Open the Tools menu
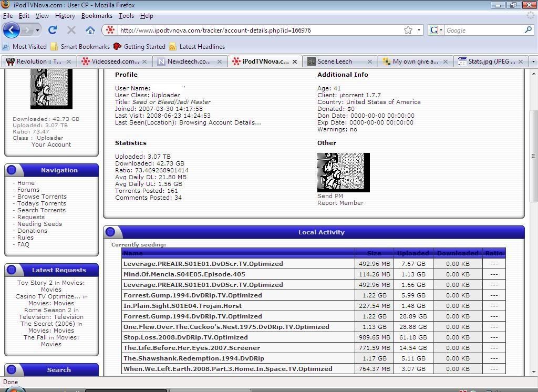 click(x=126, y=16)
